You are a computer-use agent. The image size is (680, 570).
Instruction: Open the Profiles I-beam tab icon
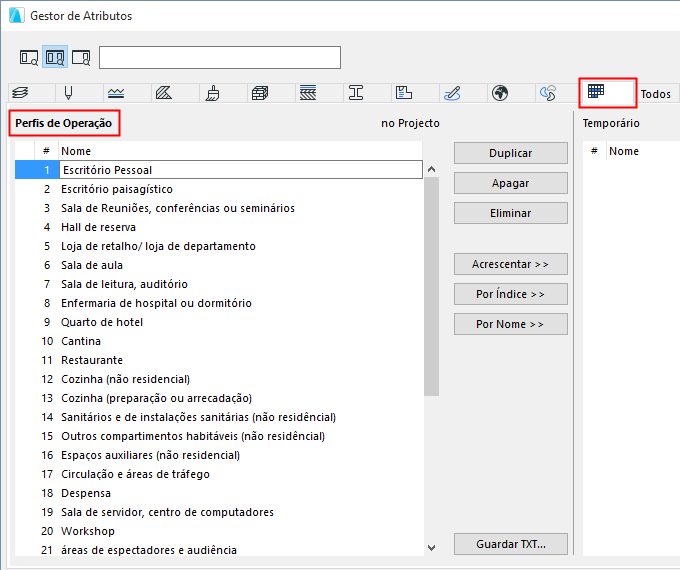pyautogui.click(x=356, y=93)
